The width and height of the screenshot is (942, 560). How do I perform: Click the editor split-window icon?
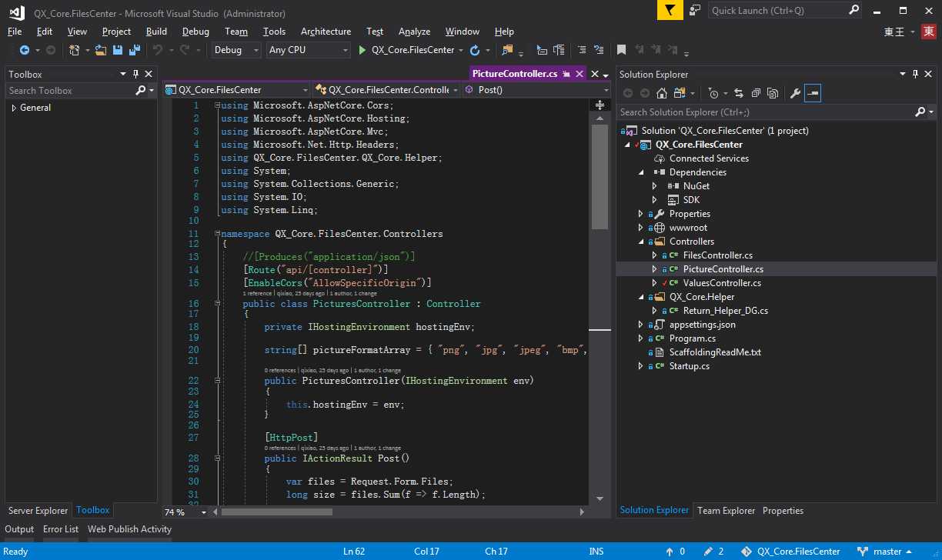600,105
